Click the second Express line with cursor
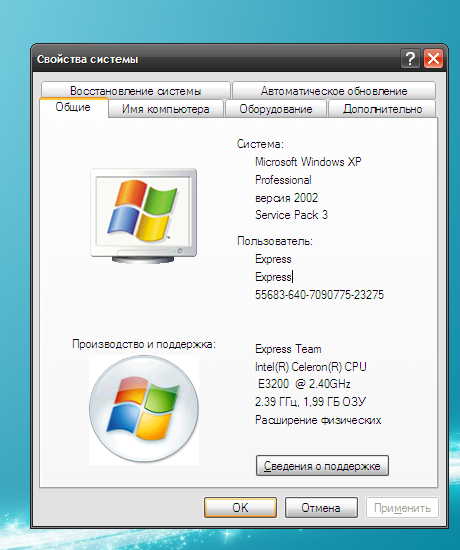 274,277
